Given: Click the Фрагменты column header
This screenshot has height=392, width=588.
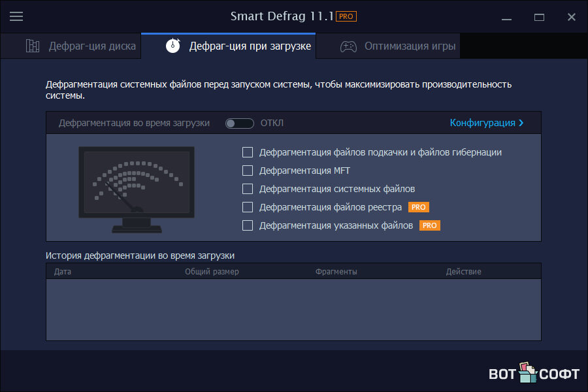Looking at the screenshot, I should coord(336,271).
